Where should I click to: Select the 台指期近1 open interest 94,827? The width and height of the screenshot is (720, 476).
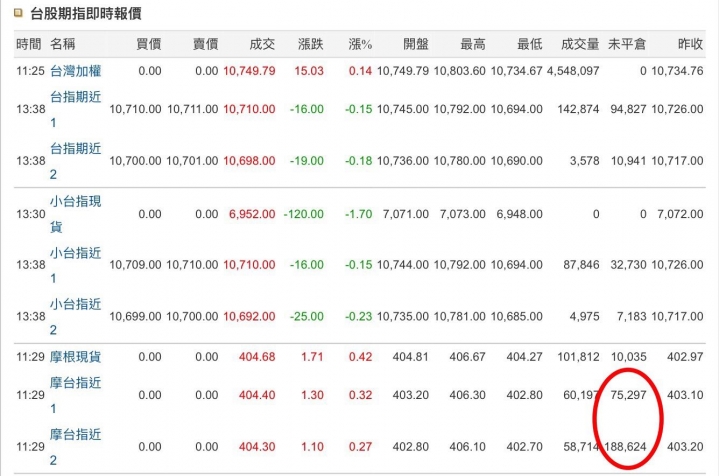coord(628,109)
